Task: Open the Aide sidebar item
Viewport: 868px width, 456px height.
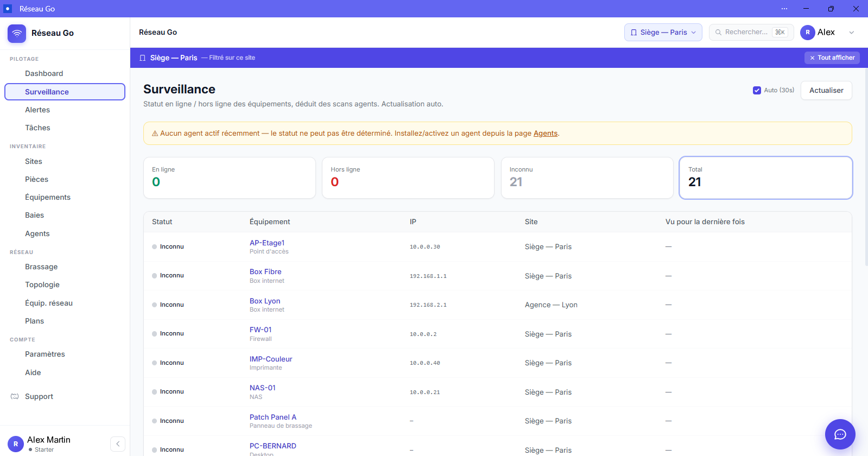Action: (x=65, y=373)
